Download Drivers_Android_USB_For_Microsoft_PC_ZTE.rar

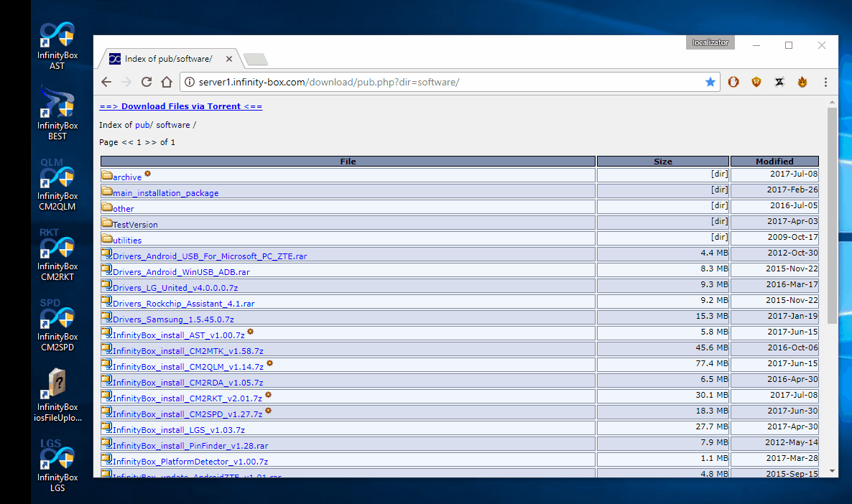click(x=210, y=256)
